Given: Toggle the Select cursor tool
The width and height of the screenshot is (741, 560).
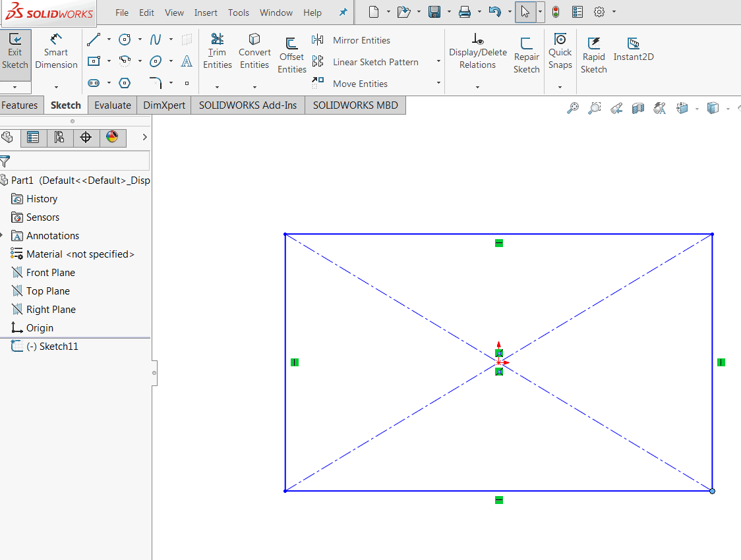Looking at the screenshot, I should pyautogui.click(x=525, y=12).
